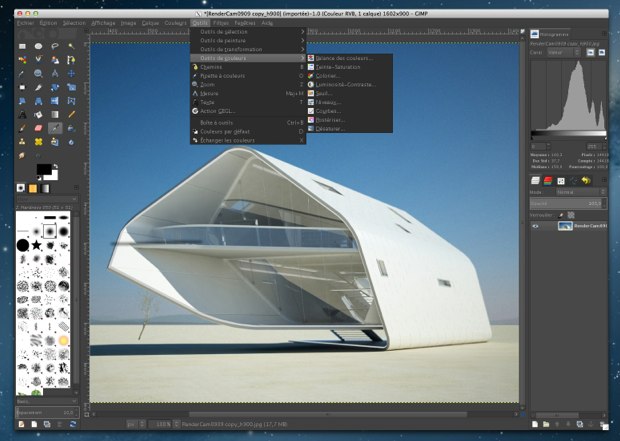Duplicate the layer via bottom icon
This screenshot has width=620, height=441.
click(579, 424)
